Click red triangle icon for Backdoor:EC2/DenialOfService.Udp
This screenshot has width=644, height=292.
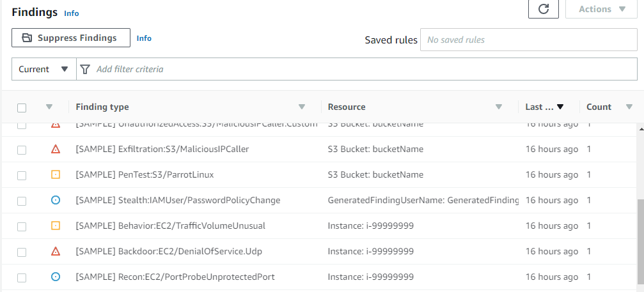coord(55,251)
